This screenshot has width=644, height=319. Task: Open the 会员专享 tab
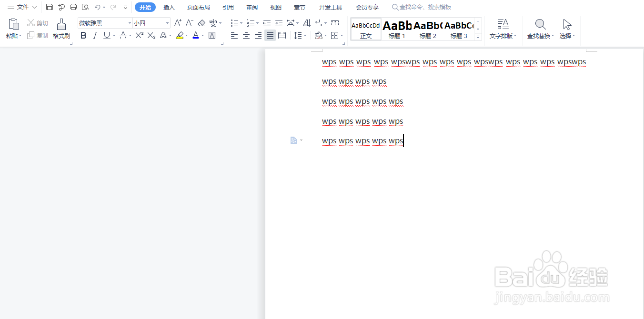tap(367, 7)
